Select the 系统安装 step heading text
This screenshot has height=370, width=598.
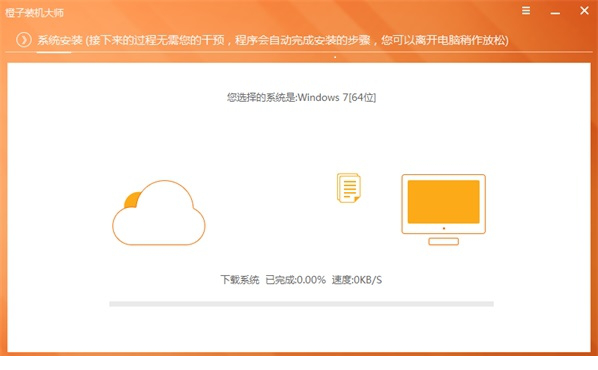coord(59,40)
